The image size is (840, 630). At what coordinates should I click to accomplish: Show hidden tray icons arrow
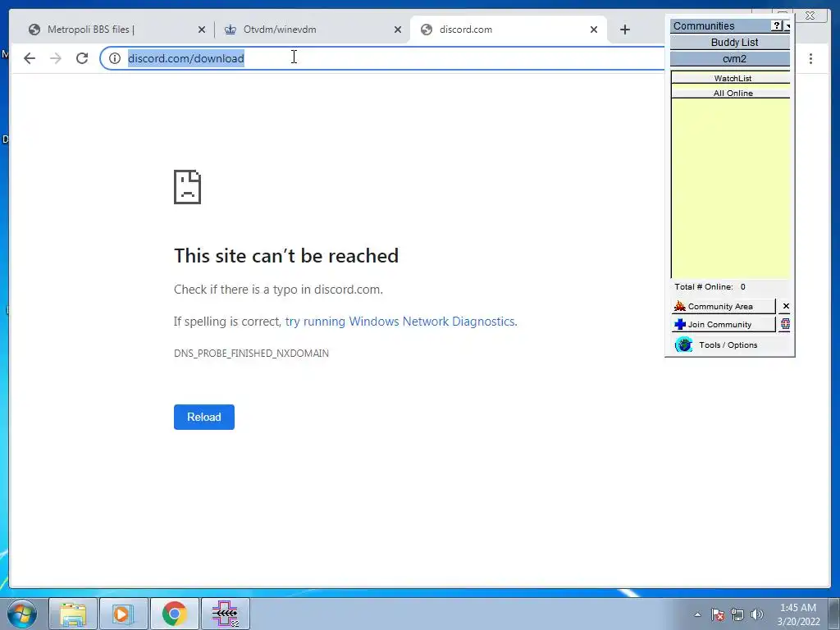(x=697, y=614)
